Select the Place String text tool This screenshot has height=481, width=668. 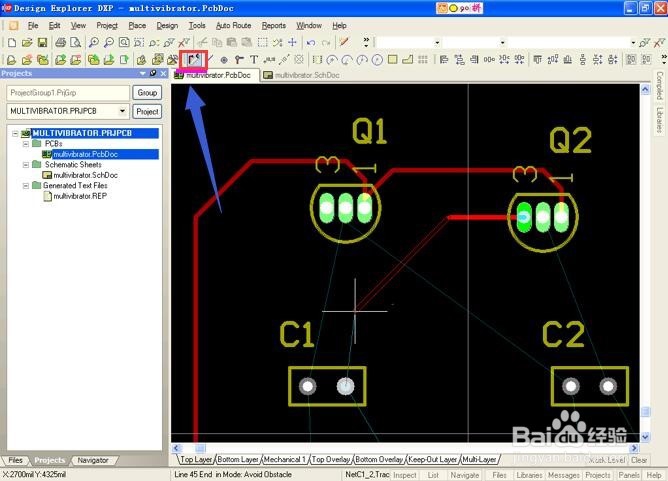click(254, 60)
